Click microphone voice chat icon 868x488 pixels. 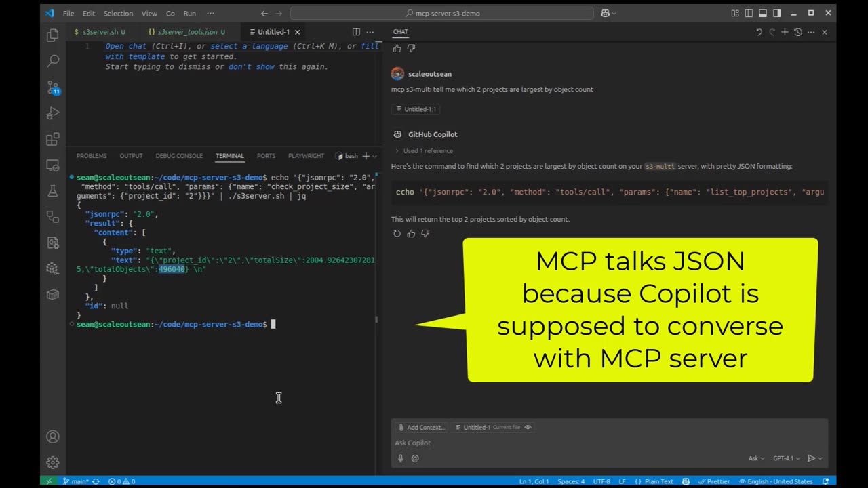401,458
